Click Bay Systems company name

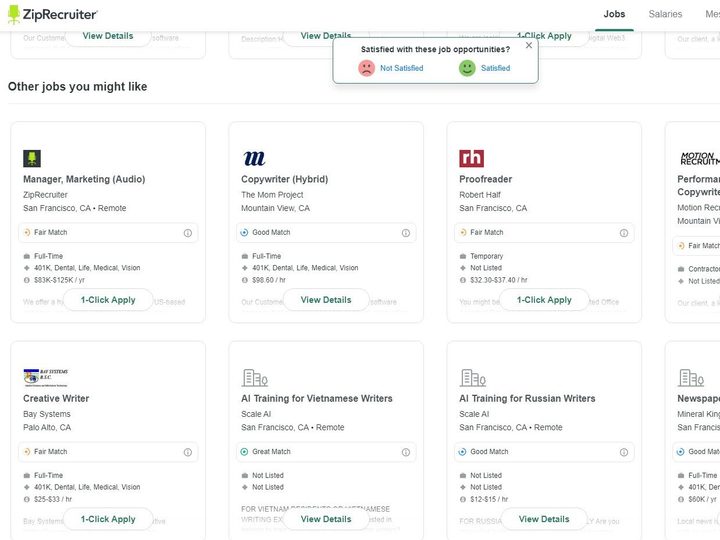click(x=47, y=414)
